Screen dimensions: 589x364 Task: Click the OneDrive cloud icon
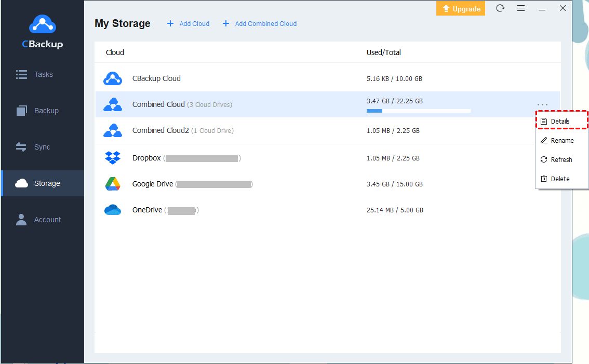tap(113, 210)
